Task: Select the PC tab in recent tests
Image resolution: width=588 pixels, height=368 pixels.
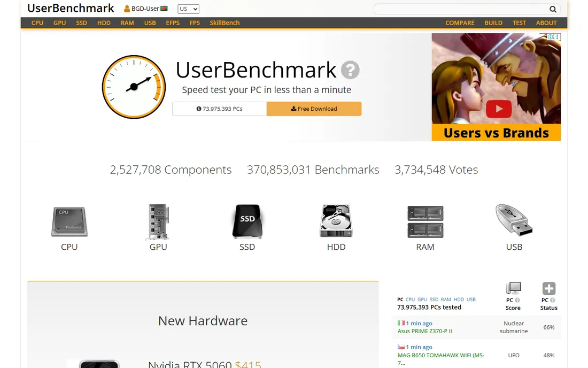Action: pyautogui.click(x=400, y=300)
